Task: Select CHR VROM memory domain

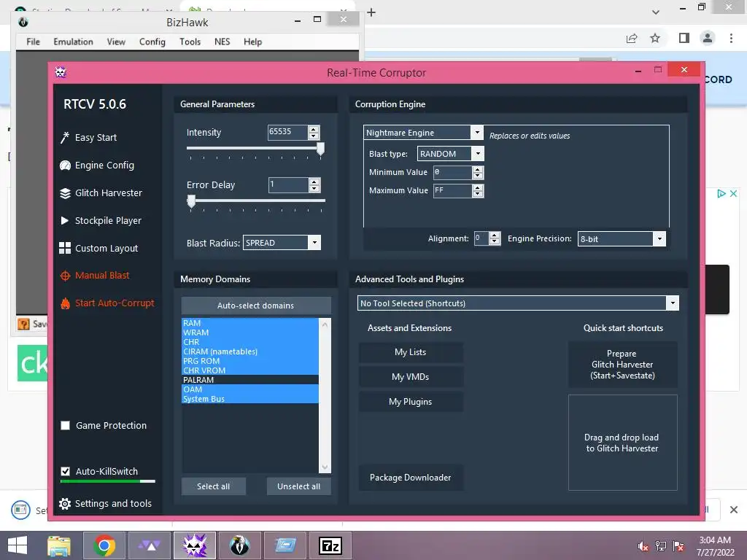Action: [250, 370]
